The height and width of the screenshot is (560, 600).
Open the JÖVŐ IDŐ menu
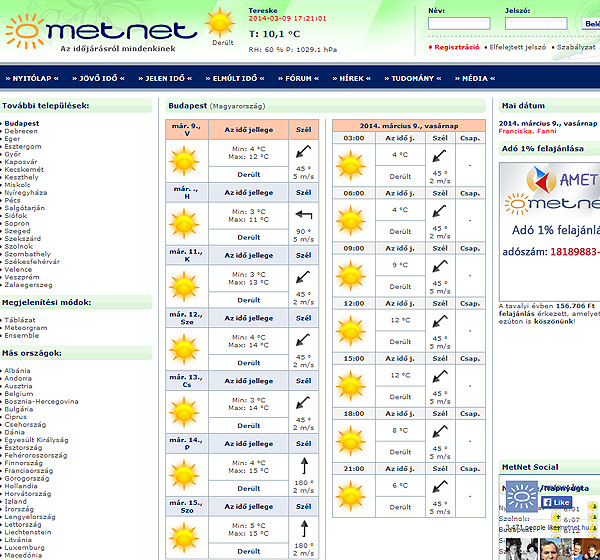(x=98, y=78)
